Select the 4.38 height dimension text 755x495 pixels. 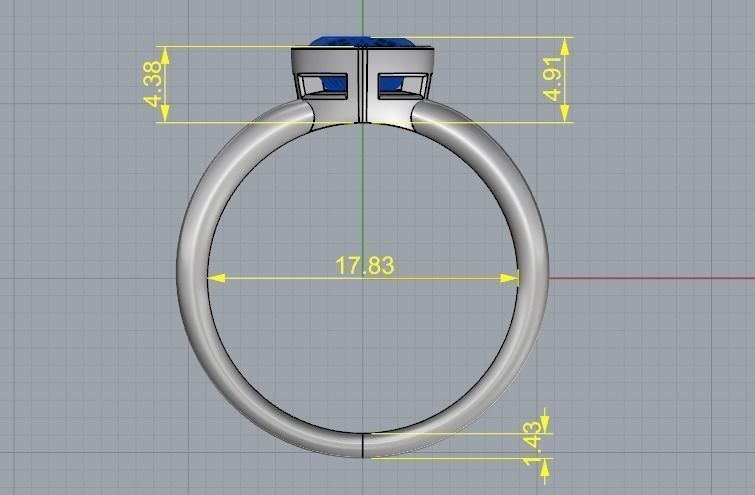point(153,84)
